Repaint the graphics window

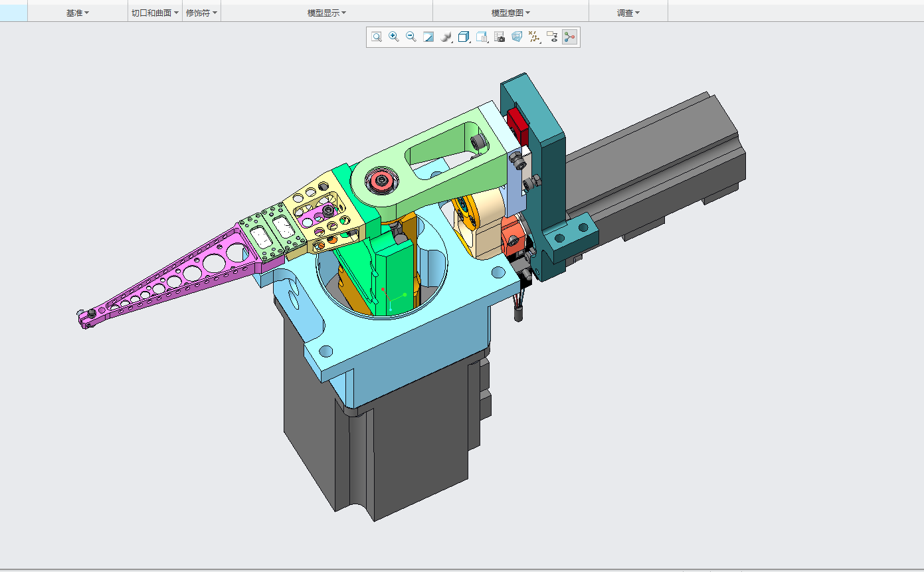point(428,37)
